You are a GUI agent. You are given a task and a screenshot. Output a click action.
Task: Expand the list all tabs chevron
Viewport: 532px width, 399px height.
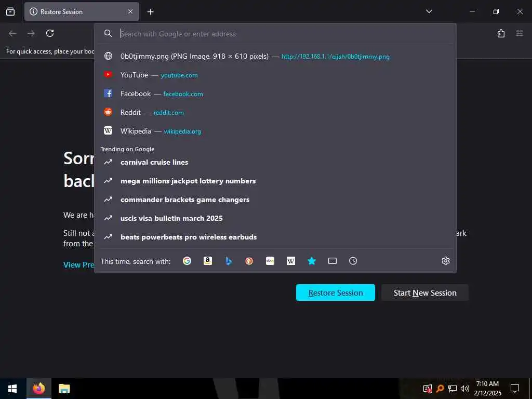pos(429,11)
